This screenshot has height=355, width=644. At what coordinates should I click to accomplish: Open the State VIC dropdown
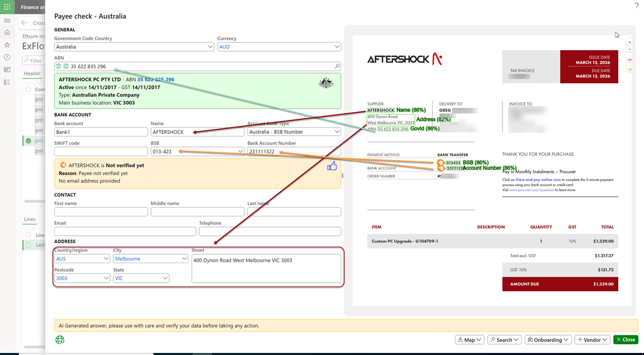click(x=165, y=278)
